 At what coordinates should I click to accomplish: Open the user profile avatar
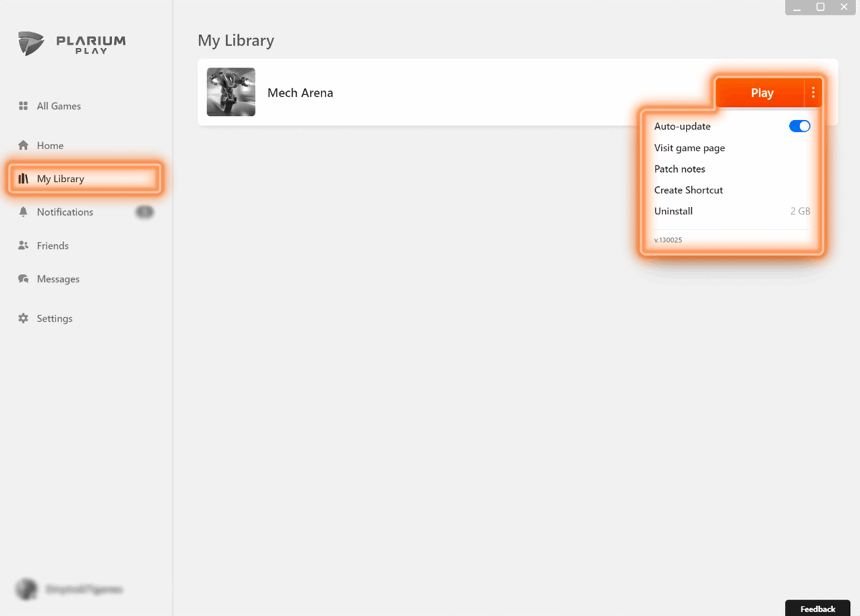click(27, 589)
